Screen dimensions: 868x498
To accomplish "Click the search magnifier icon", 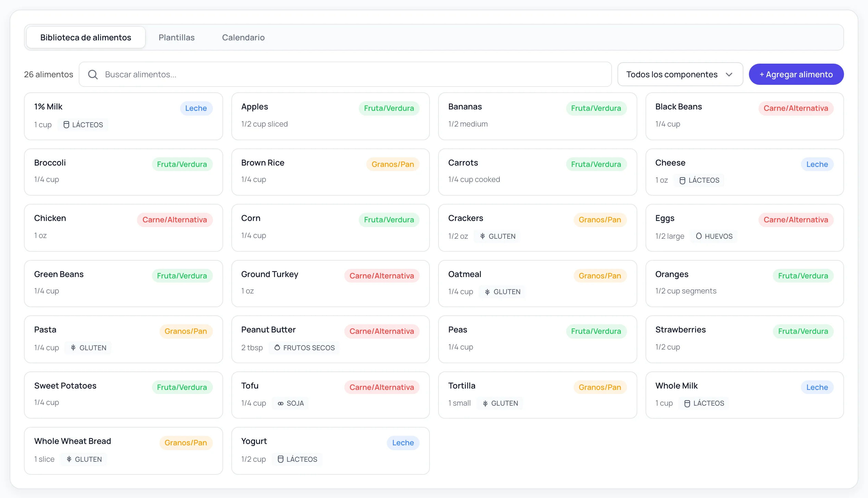I will 93,74.
